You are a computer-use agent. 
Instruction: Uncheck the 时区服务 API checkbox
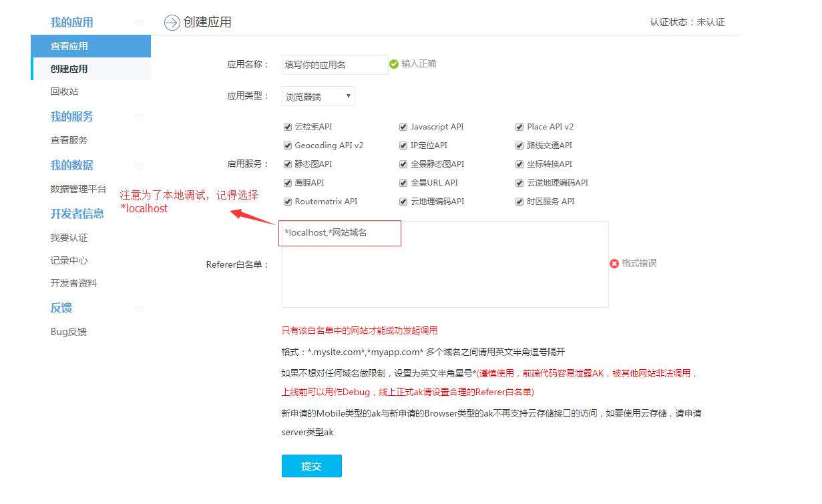click(x=520, y=202)
